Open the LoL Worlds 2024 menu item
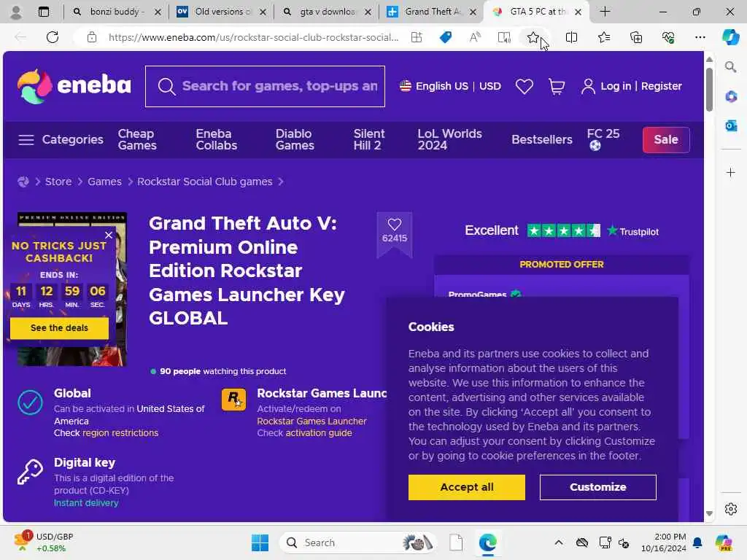The width and height of the screenshot is (747, 560). tap(449, 139)
